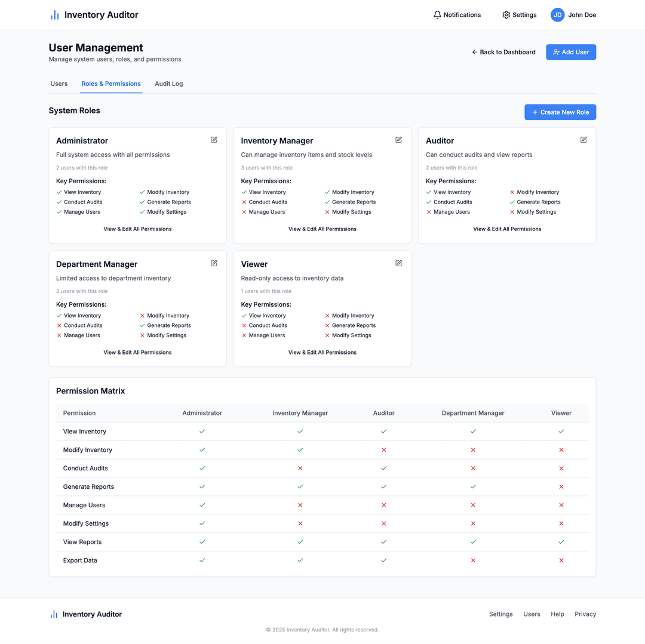This screenshot has width=645, height=644.
Task: Toggle Modify Inventory permission for Auditor
Action: click(383, 449)
